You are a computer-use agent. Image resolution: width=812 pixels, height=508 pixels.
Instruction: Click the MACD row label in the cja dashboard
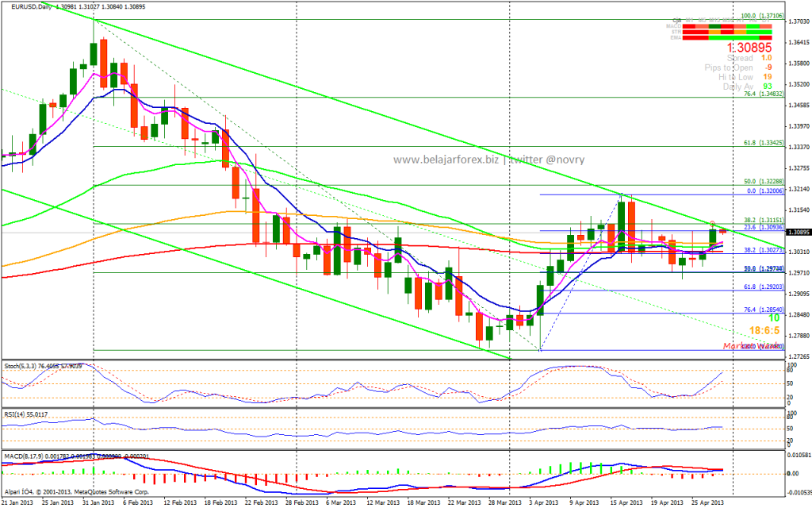point(676,26)
